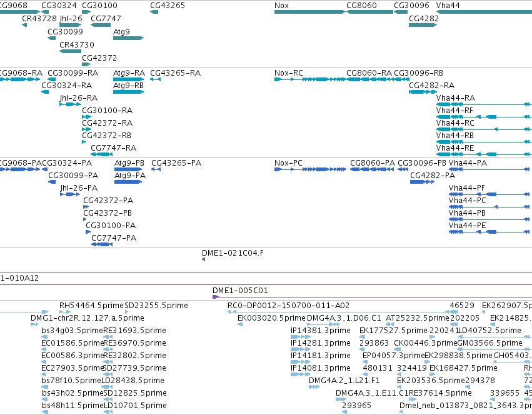Click the CG4282-RA transcript
Image resolution: width=532 pixels, height=415 pixels.
click(x=423, y=92)
